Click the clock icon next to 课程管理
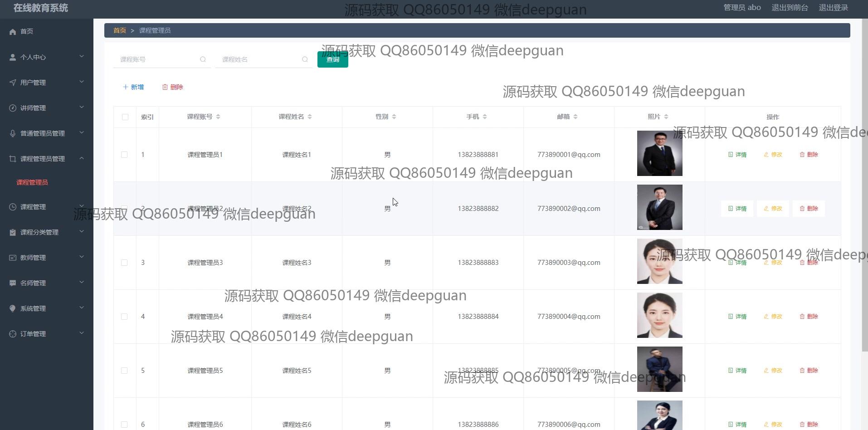Screen dimensions: 868x430 [x=13, y=207]
